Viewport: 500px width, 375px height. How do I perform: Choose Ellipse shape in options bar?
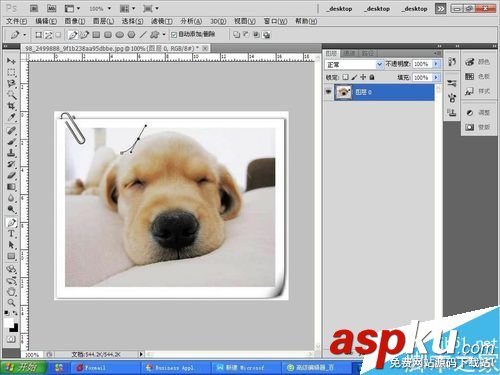(x=119, y=34)
